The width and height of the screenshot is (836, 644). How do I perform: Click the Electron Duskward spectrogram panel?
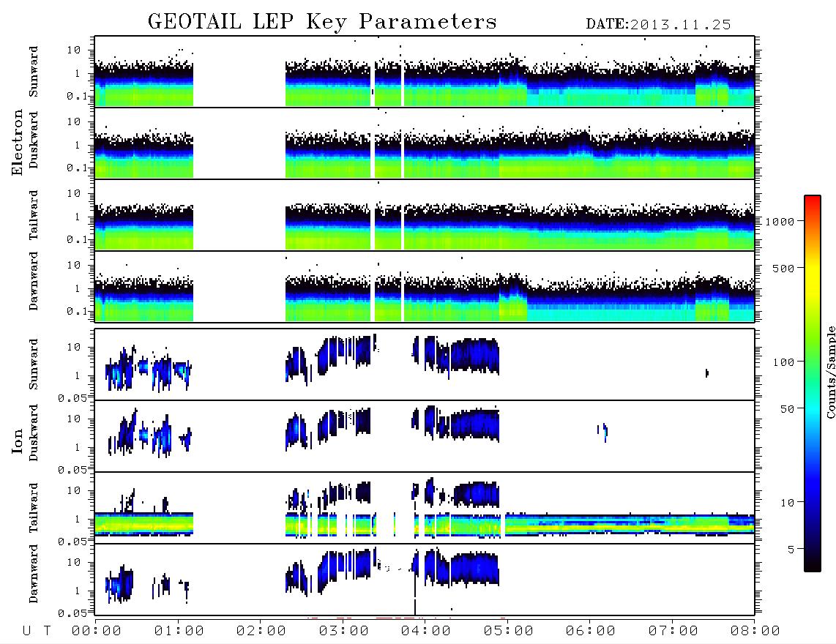pos(425,143)
